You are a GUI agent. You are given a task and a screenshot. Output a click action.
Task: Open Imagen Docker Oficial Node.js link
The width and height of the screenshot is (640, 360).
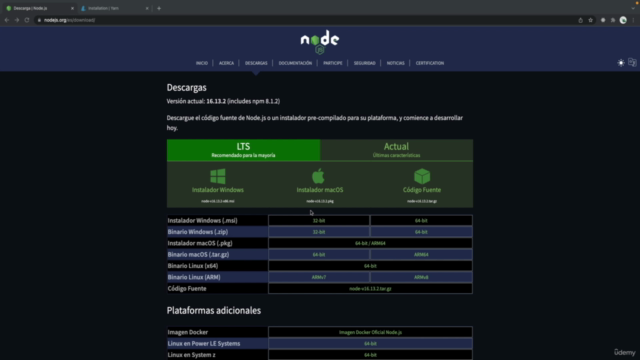click(370, 332)
